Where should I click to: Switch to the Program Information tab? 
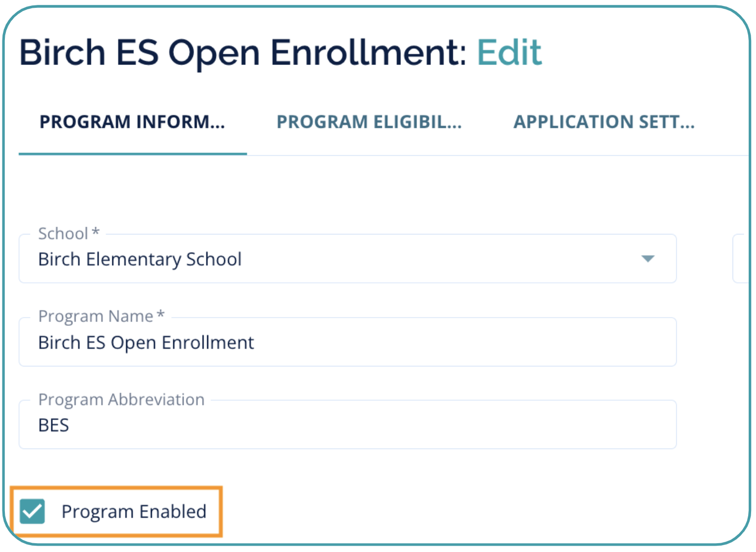(132, 122)
